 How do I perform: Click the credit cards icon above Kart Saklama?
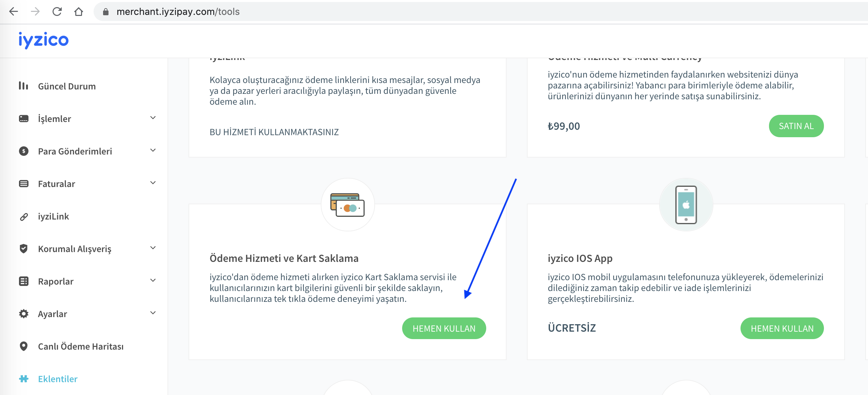pos(348,205)
